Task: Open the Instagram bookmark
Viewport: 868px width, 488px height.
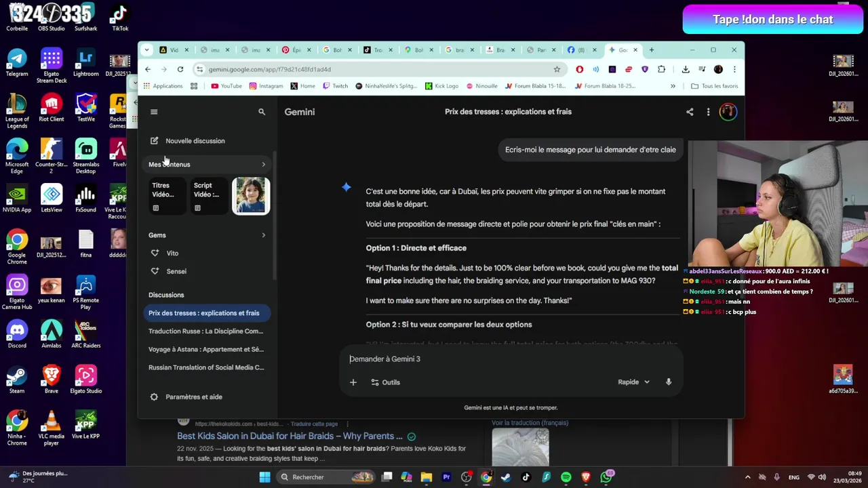Action: 266,86
